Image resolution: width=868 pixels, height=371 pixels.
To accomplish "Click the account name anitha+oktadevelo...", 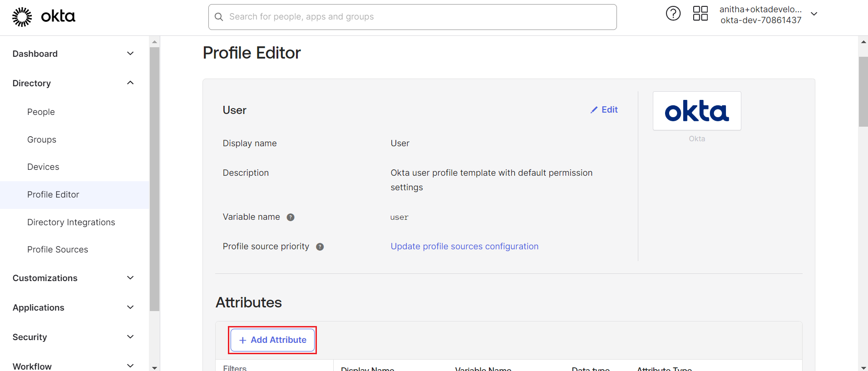I will point(760,9).
